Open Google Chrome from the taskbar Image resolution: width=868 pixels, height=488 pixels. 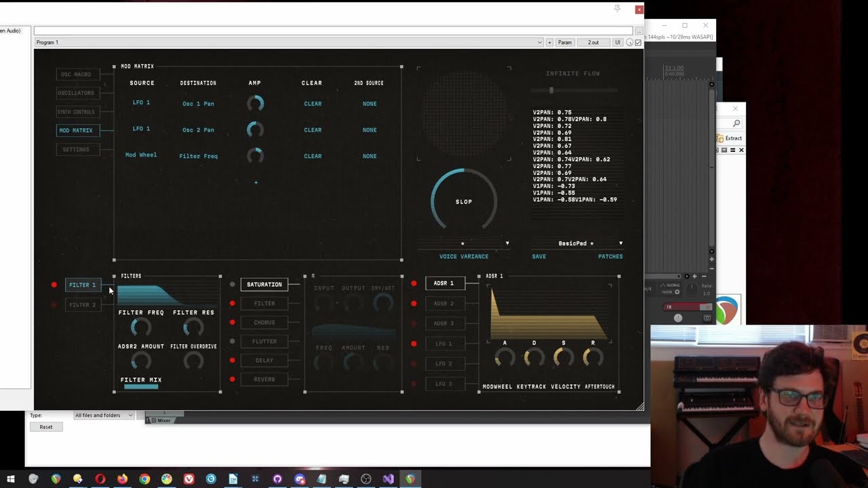144,479
